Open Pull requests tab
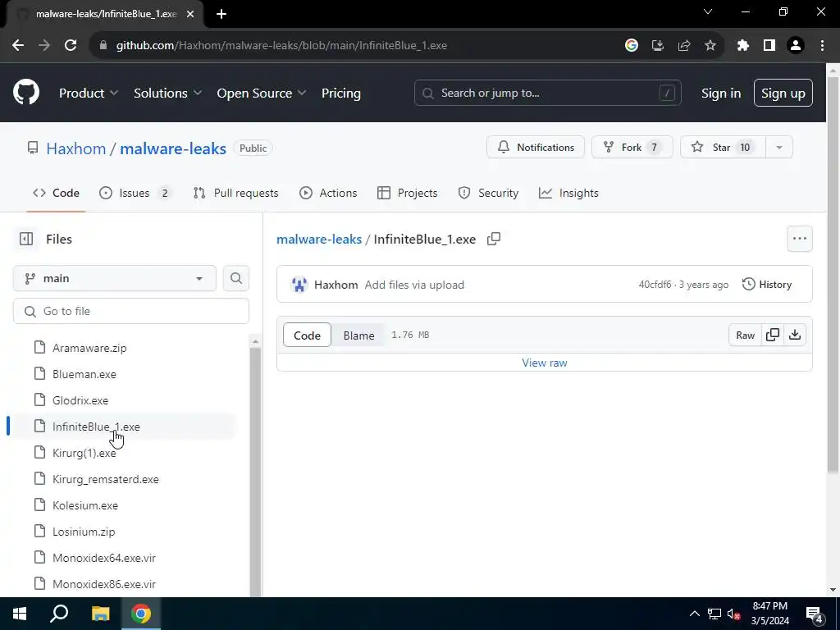The width and height of the screenshot is (840, 630). (x=235, y=193)
